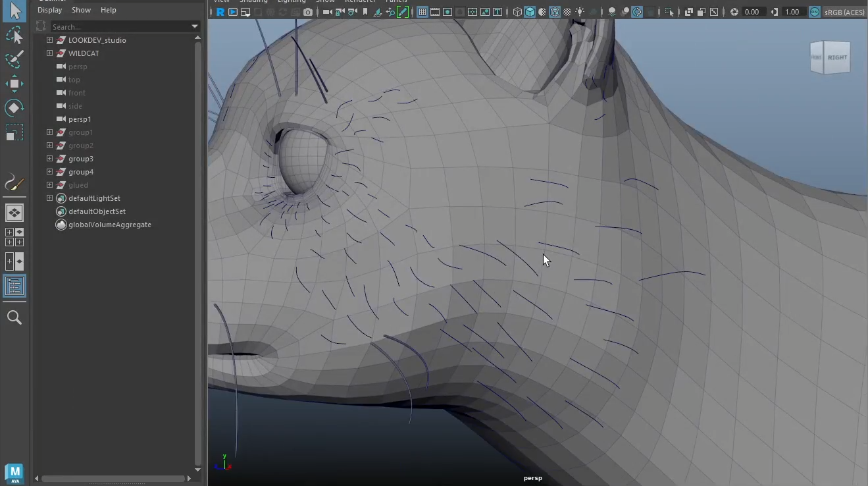The image size is (868, 486).
Task: Click the search magnifier icon in sidebar
Action: [x=14, y=317]
